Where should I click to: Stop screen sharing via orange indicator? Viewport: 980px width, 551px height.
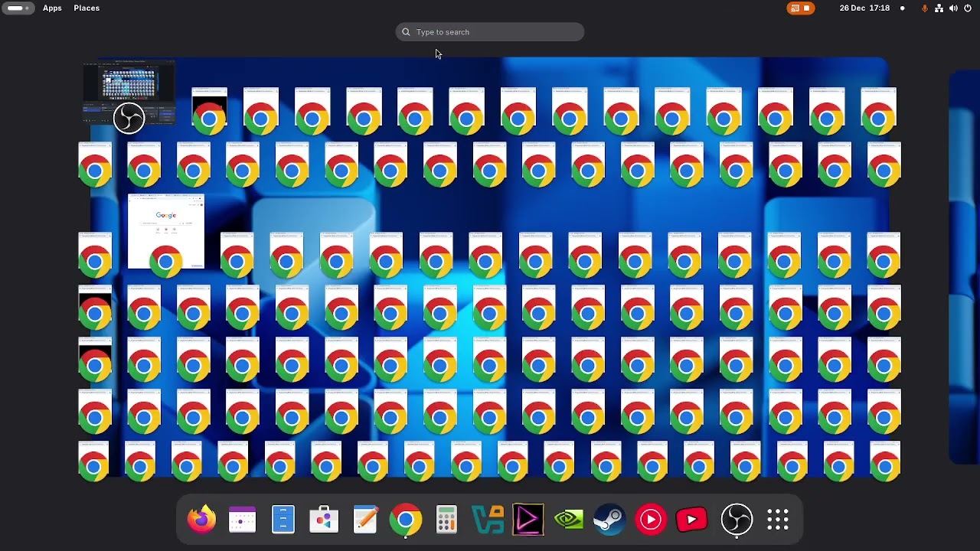tap(801, 8)
